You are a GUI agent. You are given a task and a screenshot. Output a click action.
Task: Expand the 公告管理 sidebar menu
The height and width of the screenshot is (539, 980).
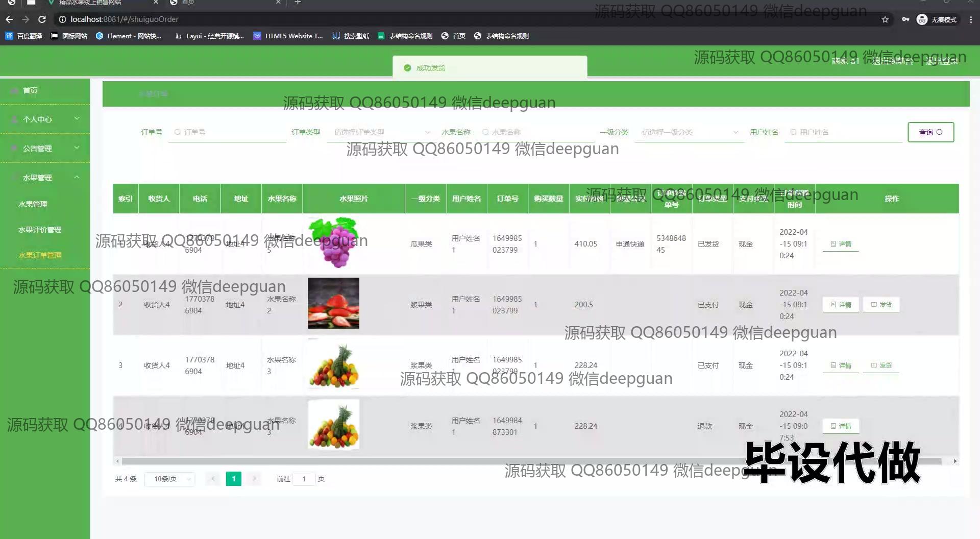tap(45, 149)
